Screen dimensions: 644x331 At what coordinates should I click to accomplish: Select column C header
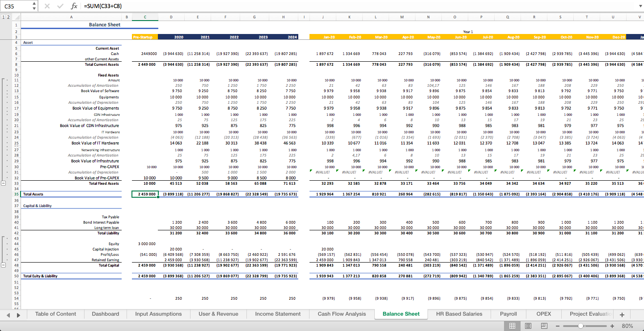145,17
